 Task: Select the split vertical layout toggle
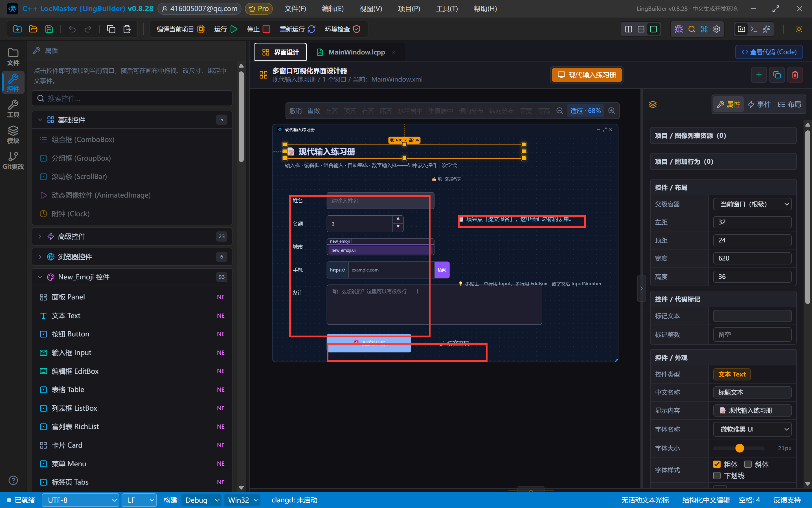tap(628, 29)
